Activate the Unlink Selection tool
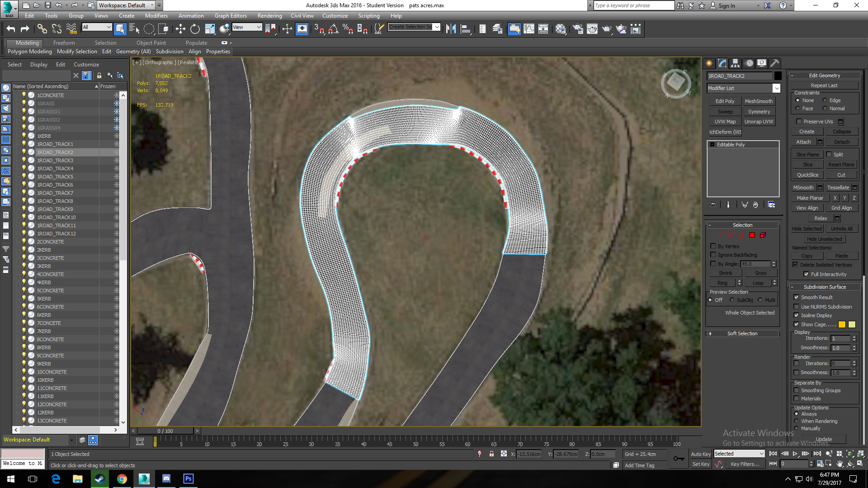 (x=57, y=29)
